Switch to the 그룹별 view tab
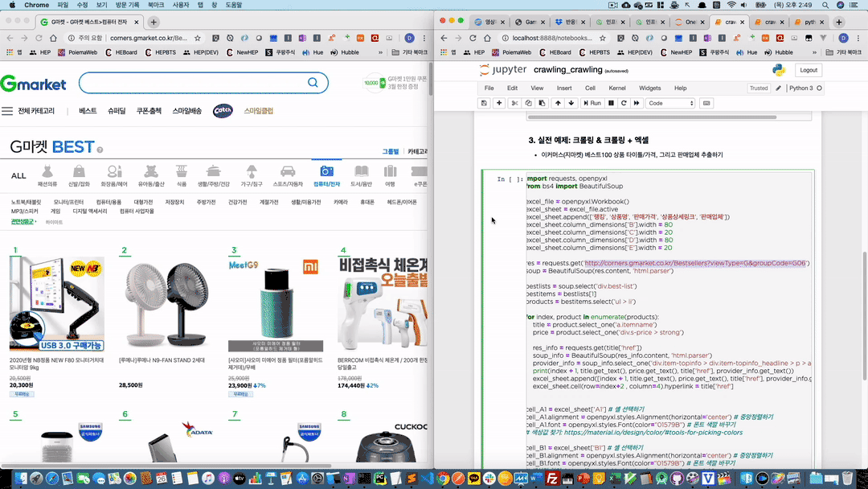The image size is (868, 489). 391,152
